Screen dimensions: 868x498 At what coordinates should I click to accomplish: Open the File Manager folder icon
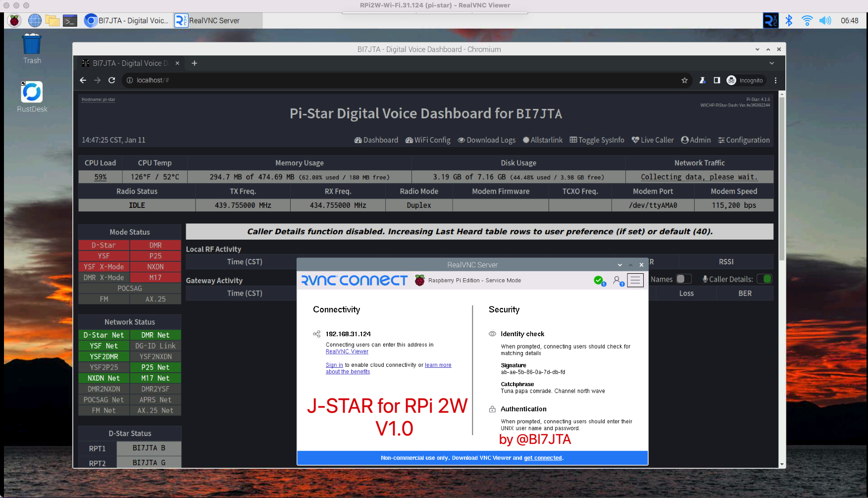click(52, 20)
